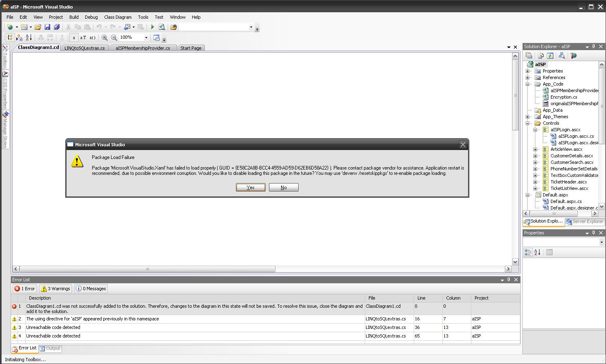Image resolution: width=606 pixels, height=364 pixels.
Task: Open the Build menu
Action: [74, 17]
